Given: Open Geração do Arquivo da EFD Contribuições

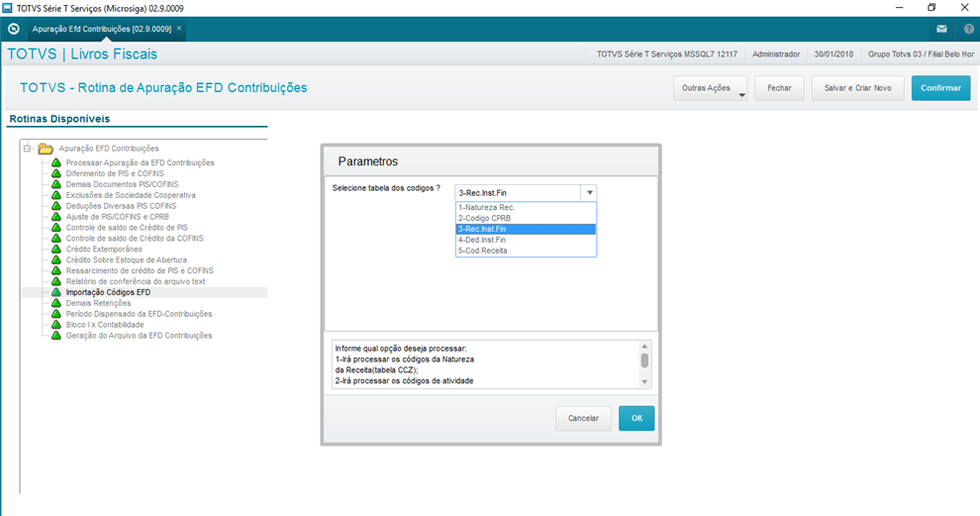Looking at the screenshot, I should tap(139, 335).
